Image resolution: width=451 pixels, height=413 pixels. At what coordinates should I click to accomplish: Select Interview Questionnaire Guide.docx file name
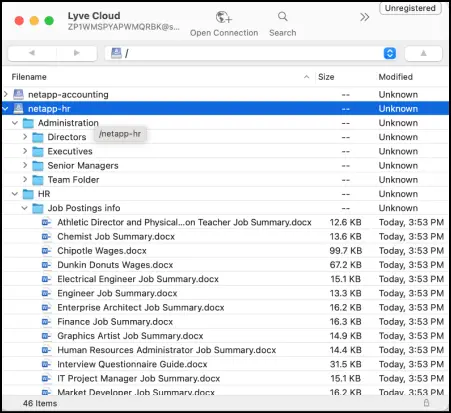(x=132, y=364)
